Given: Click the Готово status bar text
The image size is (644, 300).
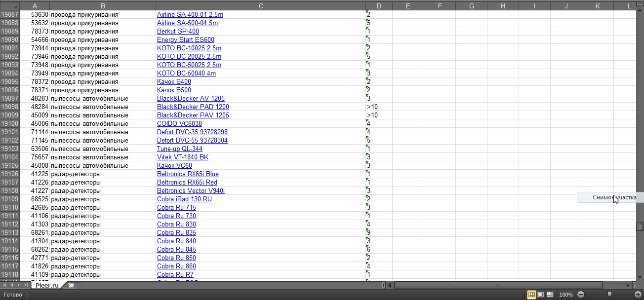Looking at the screenshot, I should 13,295.
